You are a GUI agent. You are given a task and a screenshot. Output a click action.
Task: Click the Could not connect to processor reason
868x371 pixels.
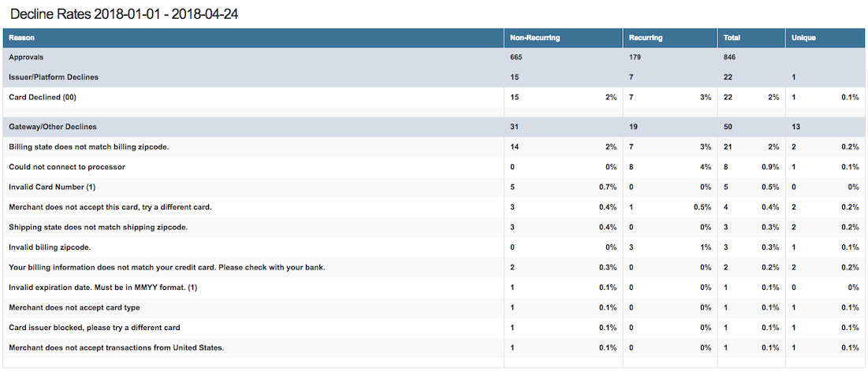pyautogui.click(x=67, y=167)
